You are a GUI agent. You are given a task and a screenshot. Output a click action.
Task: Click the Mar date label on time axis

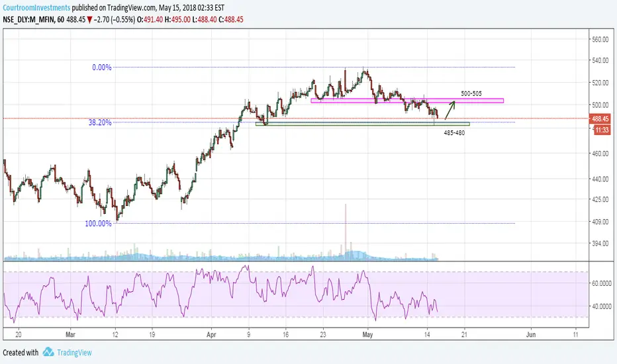[x=70, y=334]
